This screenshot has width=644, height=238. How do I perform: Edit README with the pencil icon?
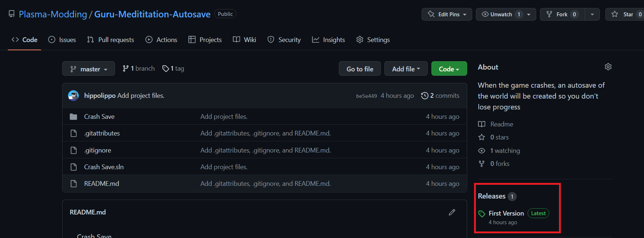click(x=452, y=212)
